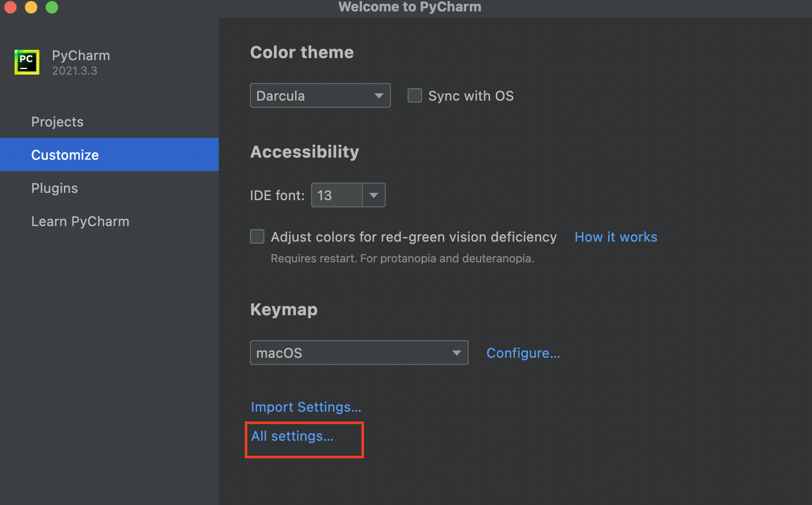The image size is (812, 505).
Task: Expand the IDE font size dropdown arrow
Action: pos(374,195)
